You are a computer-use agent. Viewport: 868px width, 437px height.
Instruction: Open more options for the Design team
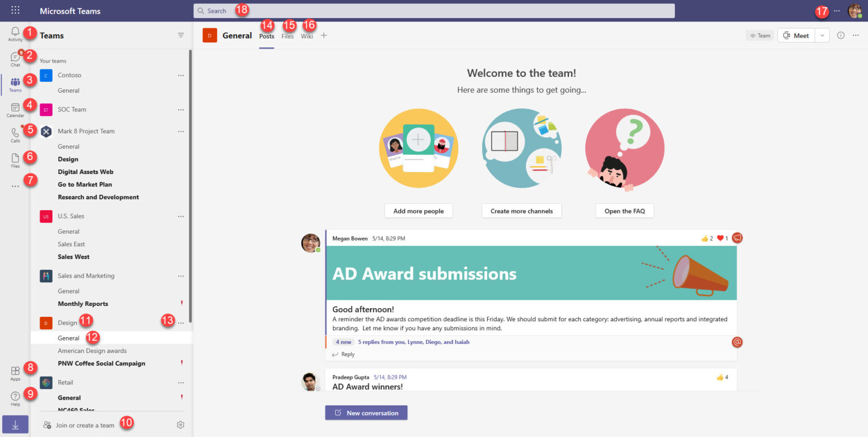click(180, 322)
